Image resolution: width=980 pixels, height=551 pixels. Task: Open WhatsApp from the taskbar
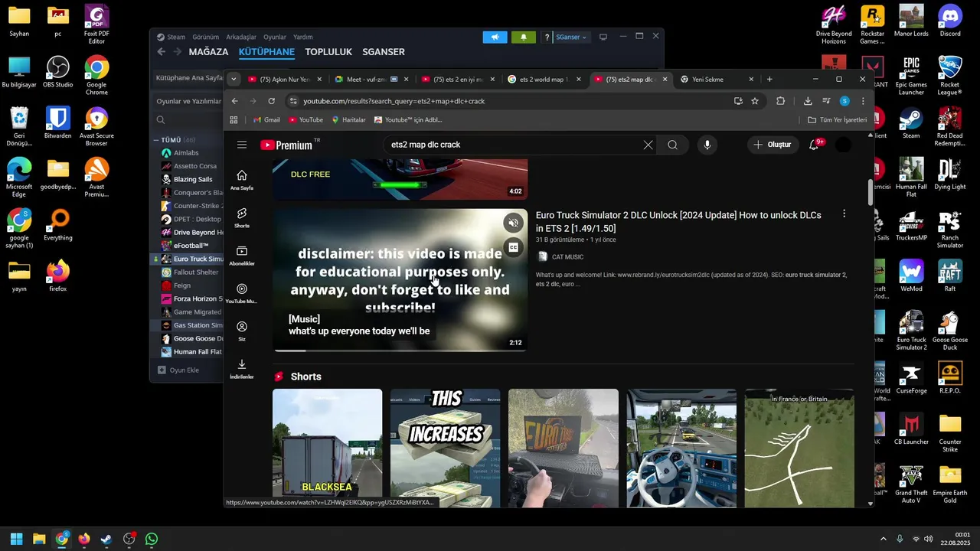[x=152, y=539]
